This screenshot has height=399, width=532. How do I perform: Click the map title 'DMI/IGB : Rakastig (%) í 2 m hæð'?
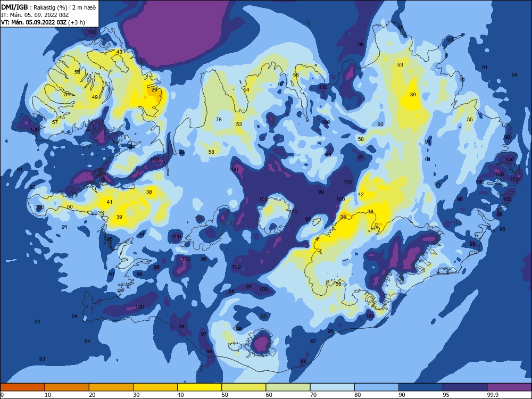49,8
